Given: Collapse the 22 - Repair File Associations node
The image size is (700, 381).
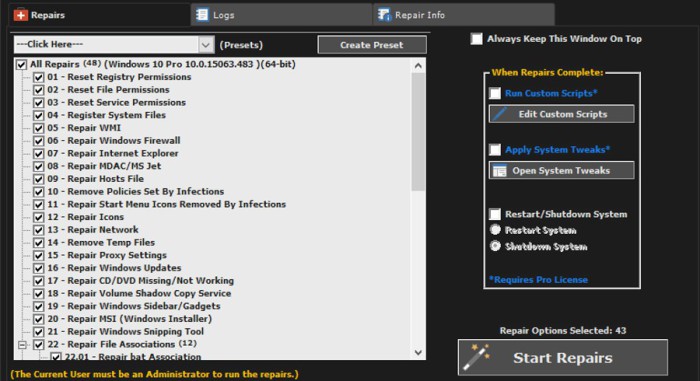Looking at the screenshot, I should (x=22, y=345).
